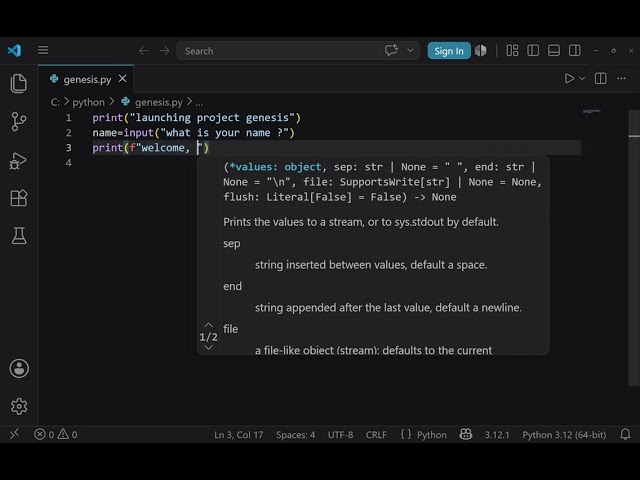Change line ending via CRLF
The width and height of the screenshot is (640, 480).
[376, 435]
